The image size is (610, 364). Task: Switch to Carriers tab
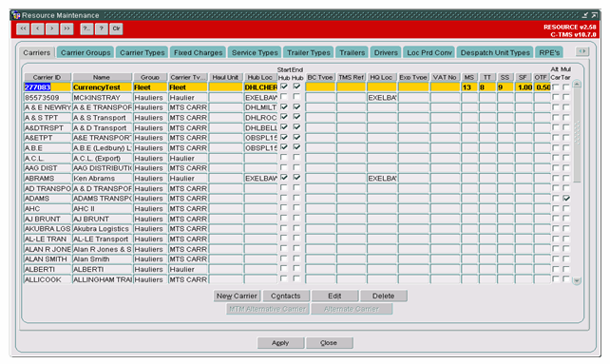click(x=36, y=53)
